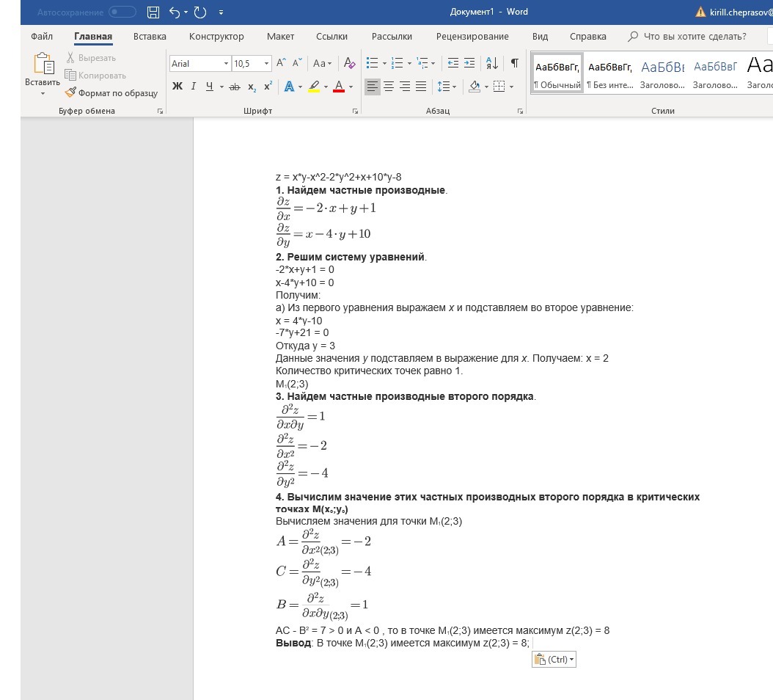Open the Вид tab

(x=540, y=37)
